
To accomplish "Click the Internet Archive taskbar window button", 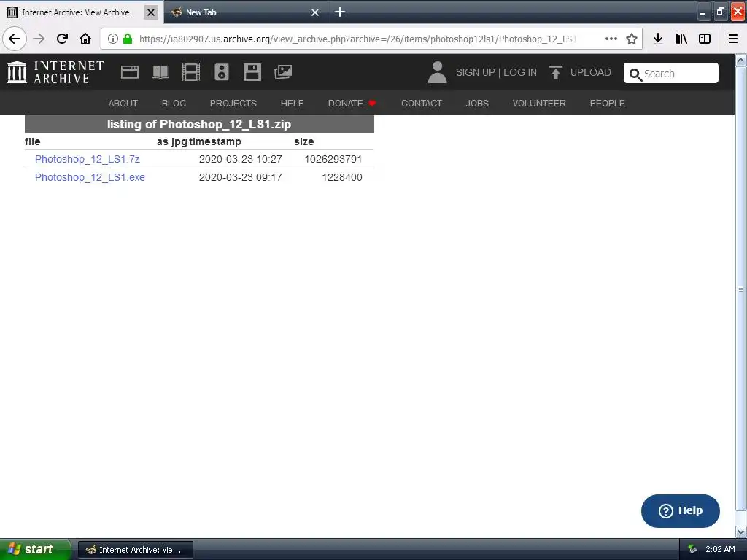I will 135,550.
